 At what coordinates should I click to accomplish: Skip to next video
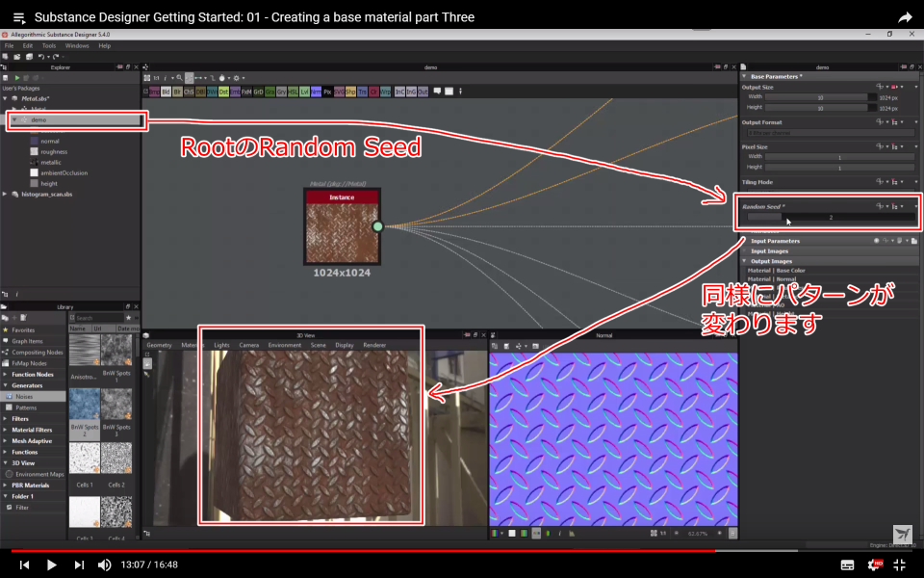pos(79,565)
